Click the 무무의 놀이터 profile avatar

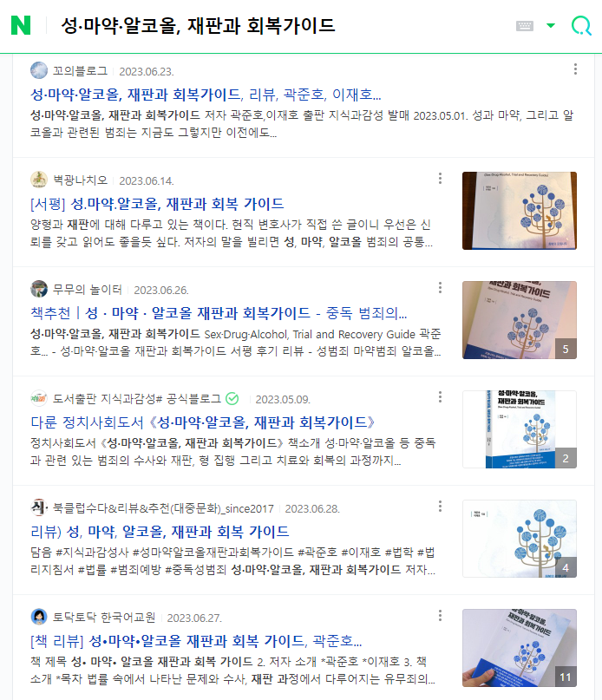[39, 289]
